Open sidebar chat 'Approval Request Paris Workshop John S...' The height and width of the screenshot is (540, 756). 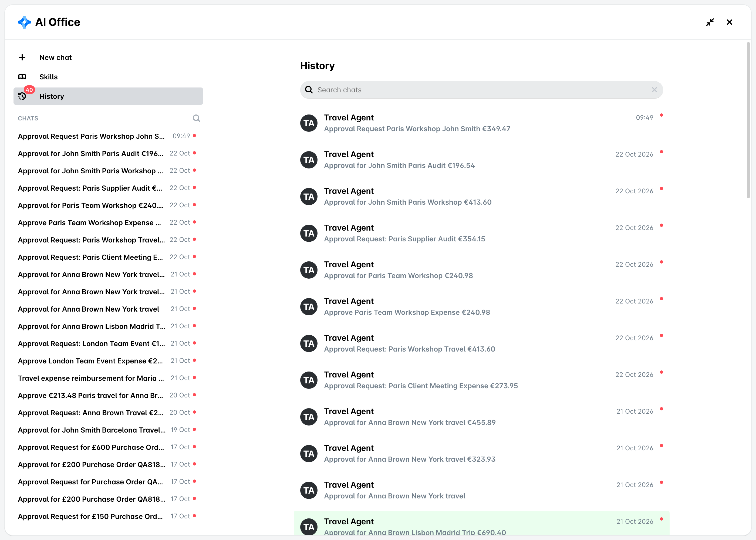coord(108,136)
